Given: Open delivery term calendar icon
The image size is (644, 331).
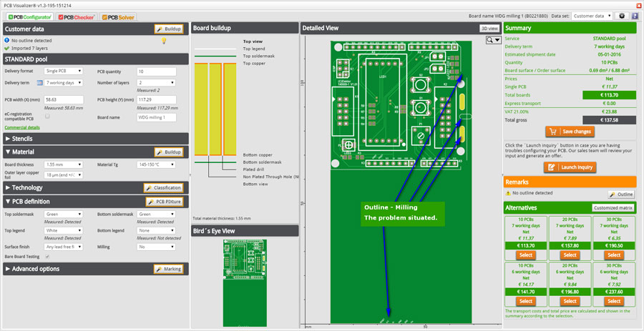Looking at the screenshot, I should point(40,83).
